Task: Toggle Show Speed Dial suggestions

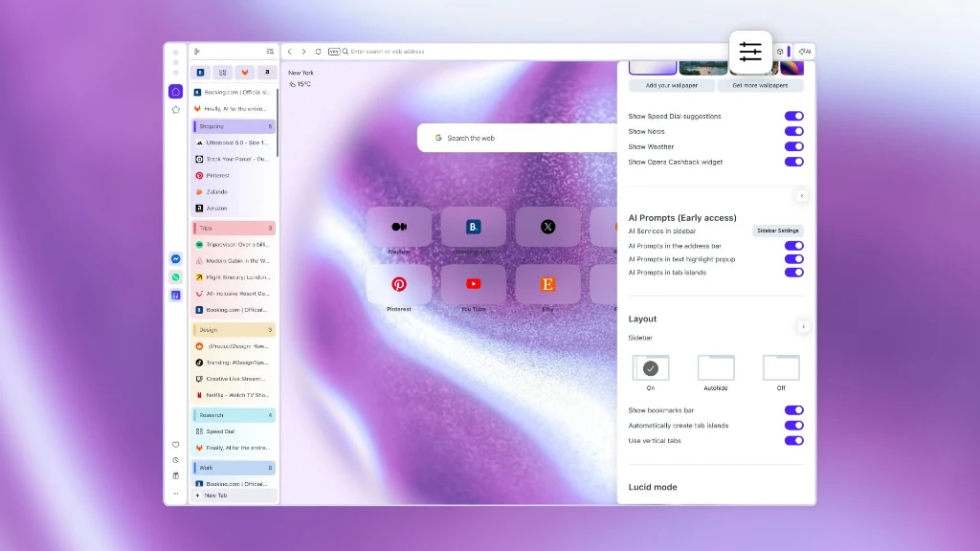Action: pos(793,116)
